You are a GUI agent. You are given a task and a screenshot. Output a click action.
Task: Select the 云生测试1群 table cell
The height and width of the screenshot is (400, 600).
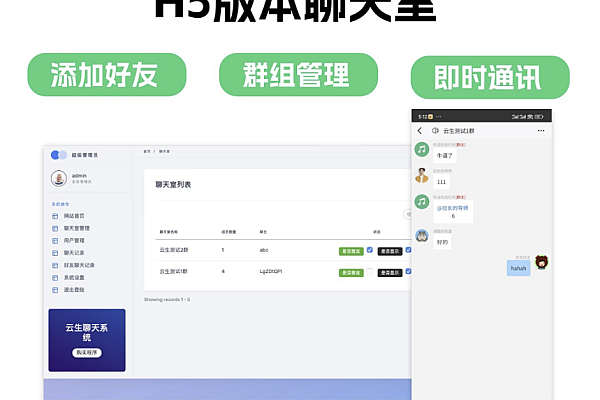click(174, 271)
